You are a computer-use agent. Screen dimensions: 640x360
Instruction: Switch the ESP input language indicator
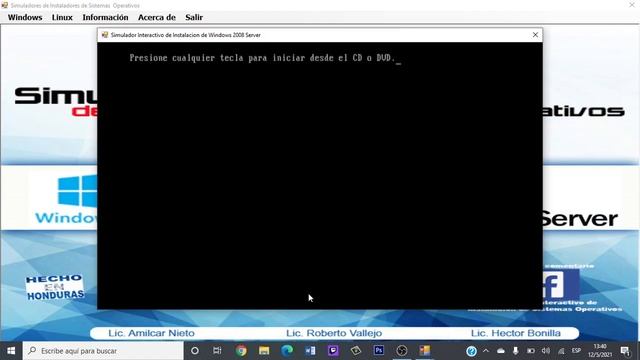(x=576, y=351)
